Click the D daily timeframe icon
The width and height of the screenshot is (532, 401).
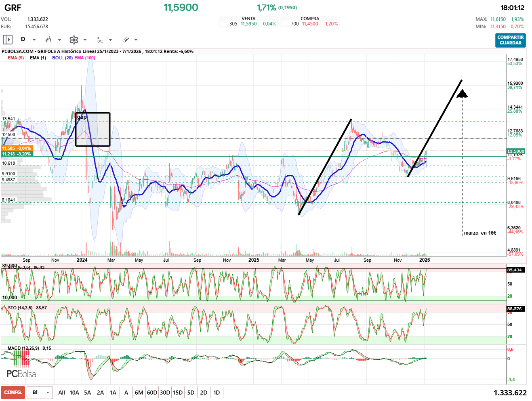click(23, 39)
